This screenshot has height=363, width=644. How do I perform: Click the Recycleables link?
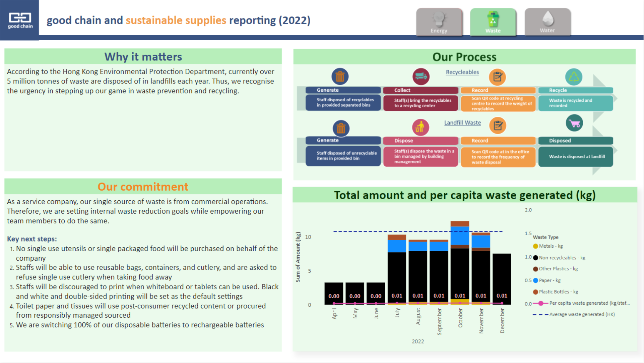coord(462,72)
